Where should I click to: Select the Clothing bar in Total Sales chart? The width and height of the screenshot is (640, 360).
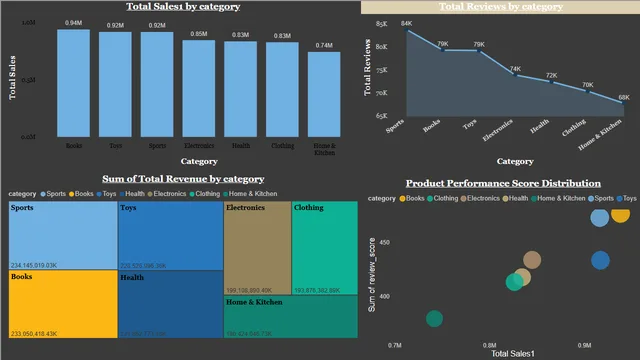pos(282,90)
